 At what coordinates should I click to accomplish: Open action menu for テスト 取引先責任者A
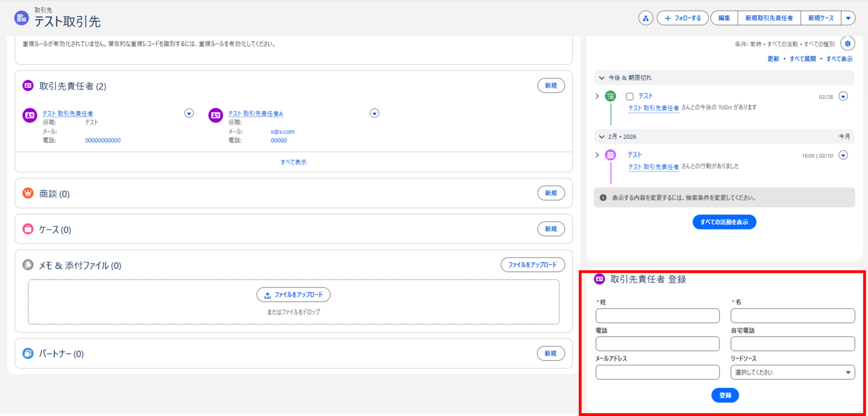374,113
